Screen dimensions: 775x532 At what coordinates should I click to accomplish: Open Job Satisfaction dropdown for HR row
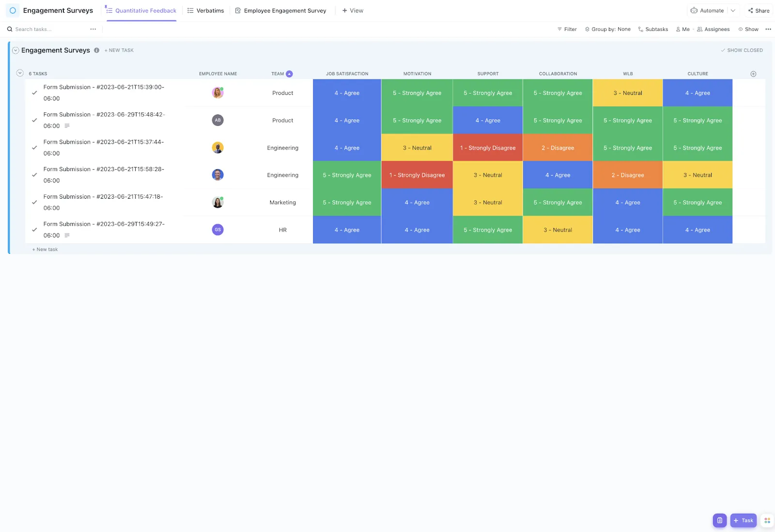pyautogui.click(x=347, y=230)
